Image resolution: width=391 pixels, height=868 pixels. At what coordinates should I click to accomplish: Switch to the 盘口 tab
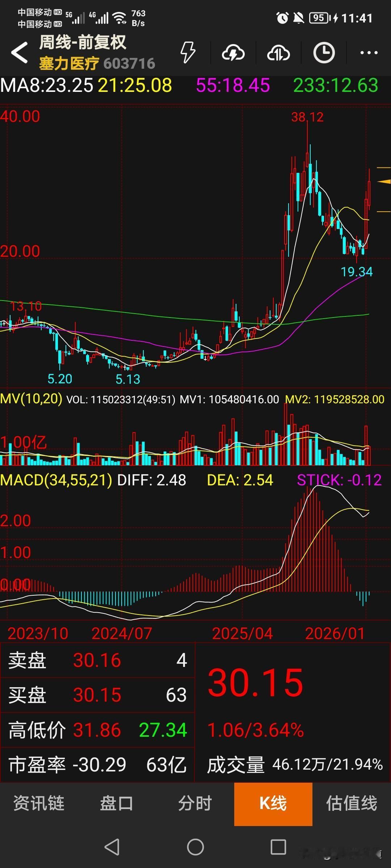[x=117, y=803]
